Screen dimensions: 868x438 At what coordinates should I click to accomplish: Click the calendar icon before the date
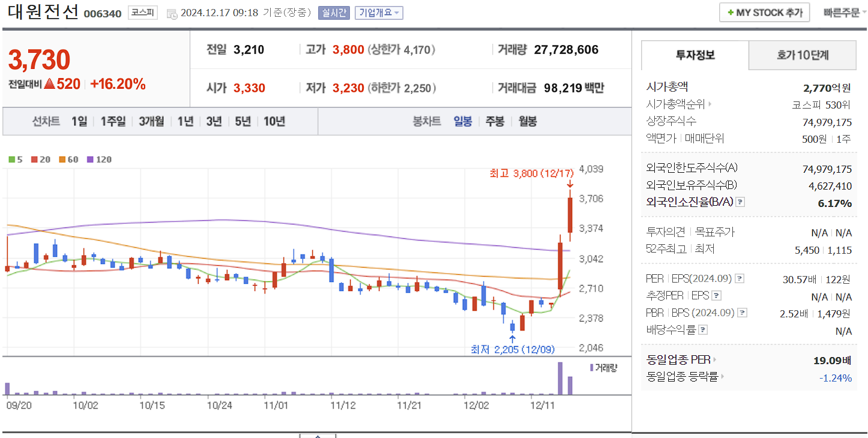coord(171,13)
